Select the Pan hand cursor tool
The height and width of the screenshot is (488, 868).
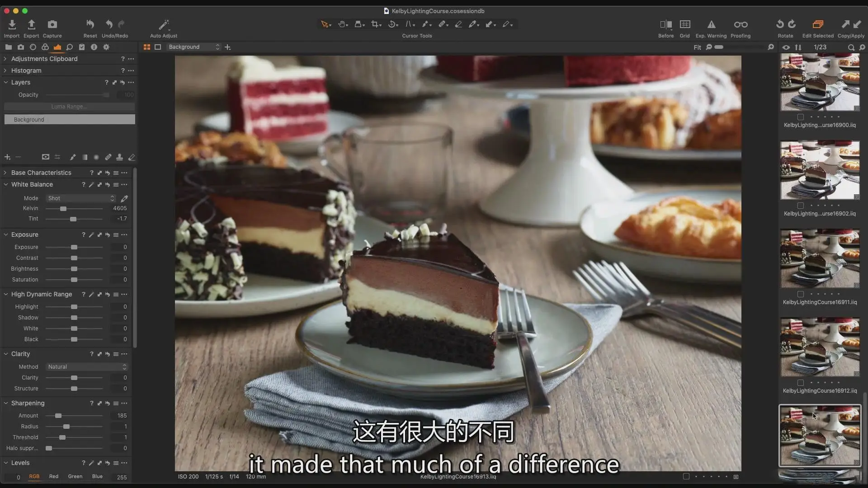(x=342, y=24)
